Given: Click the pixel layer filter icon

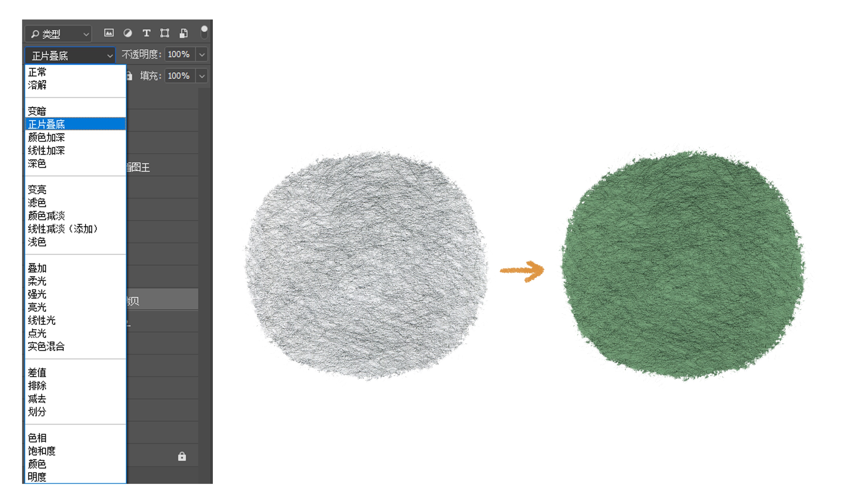Looking at the screenshot, I should 109,33.
